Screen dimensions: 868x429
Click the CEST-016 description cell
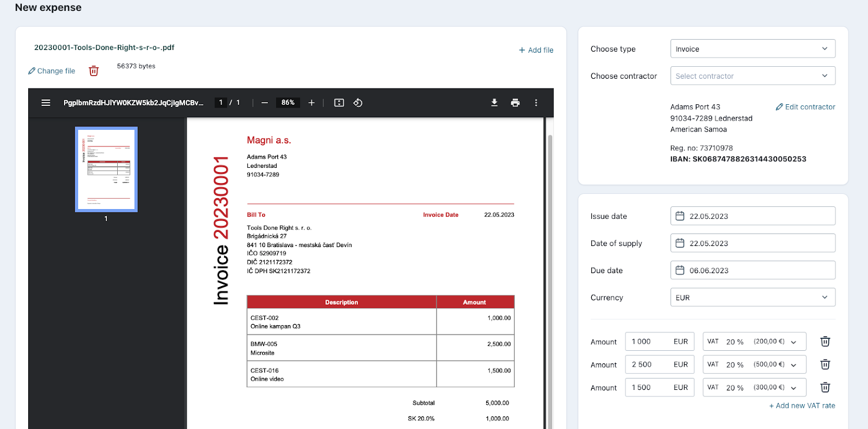pyautogui.click(x=342, y=374)
